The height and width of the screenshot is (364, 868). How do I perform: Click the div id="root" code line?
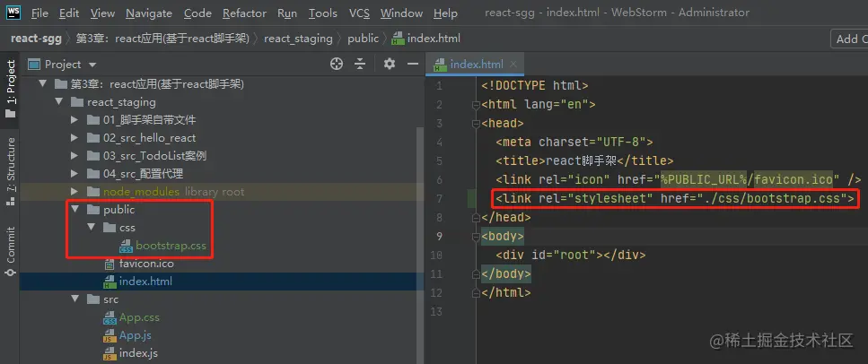tap(570, 255)
